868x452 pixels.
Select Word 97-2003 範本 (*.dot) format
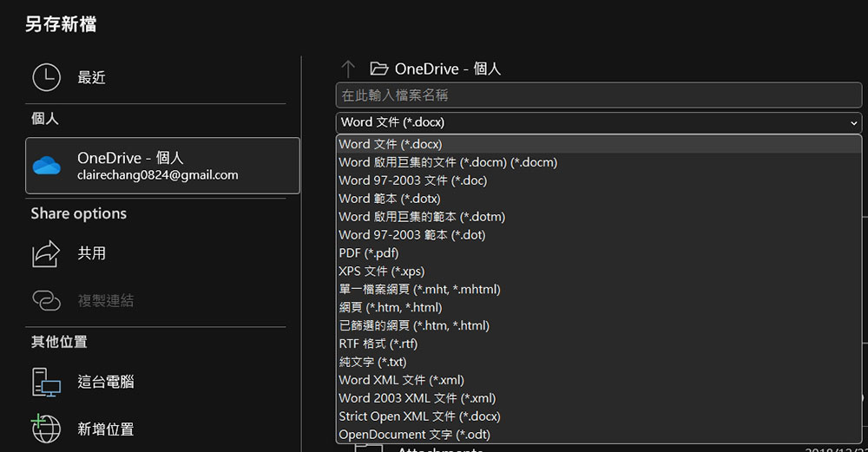click(x=598, y=235)
